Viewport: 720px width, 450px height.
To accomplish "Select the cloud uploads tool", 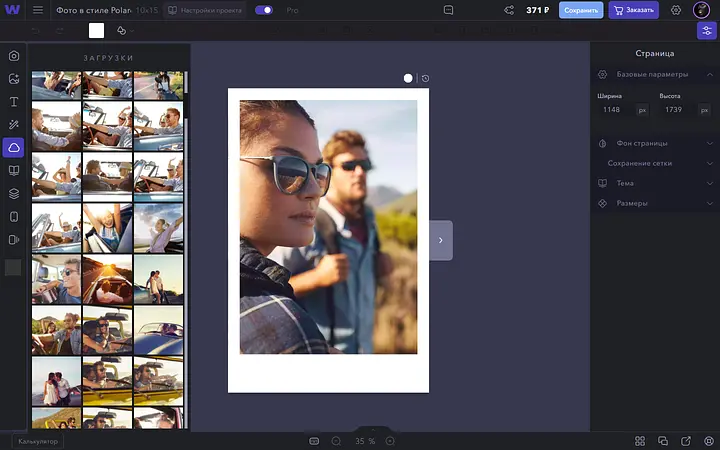I will (13, 148).
